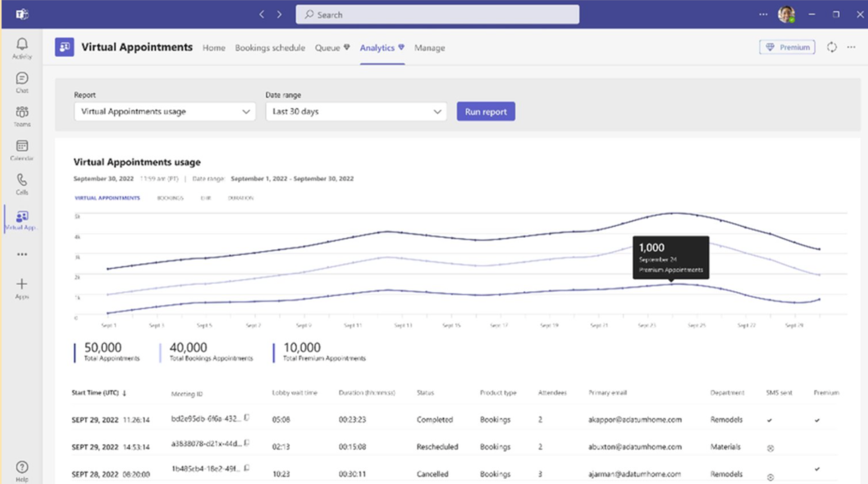Click the Search box

(x=437, y=15)
